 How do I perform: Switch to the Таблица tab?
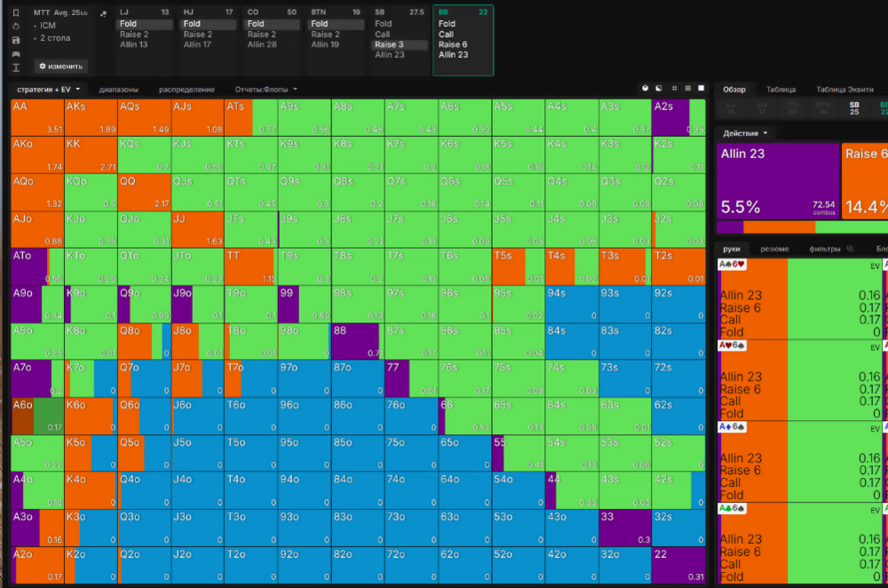(x=781, y=90)
